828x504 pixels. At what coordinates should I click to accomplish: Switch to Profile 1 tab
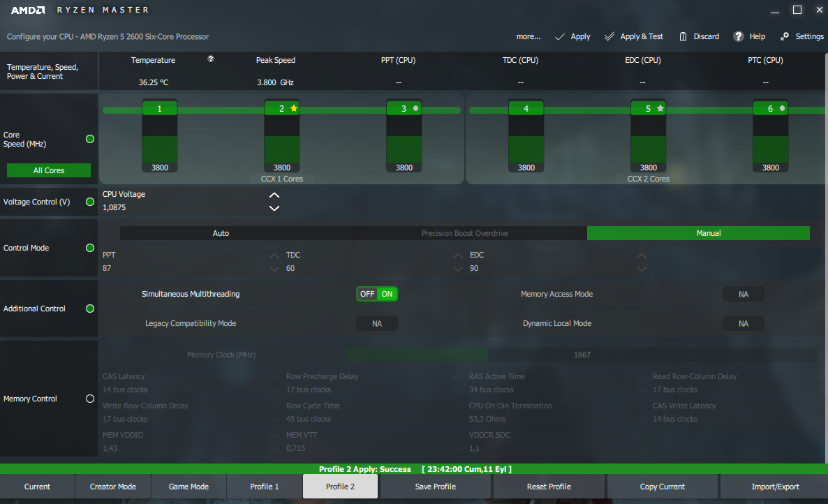coord(264,487)
